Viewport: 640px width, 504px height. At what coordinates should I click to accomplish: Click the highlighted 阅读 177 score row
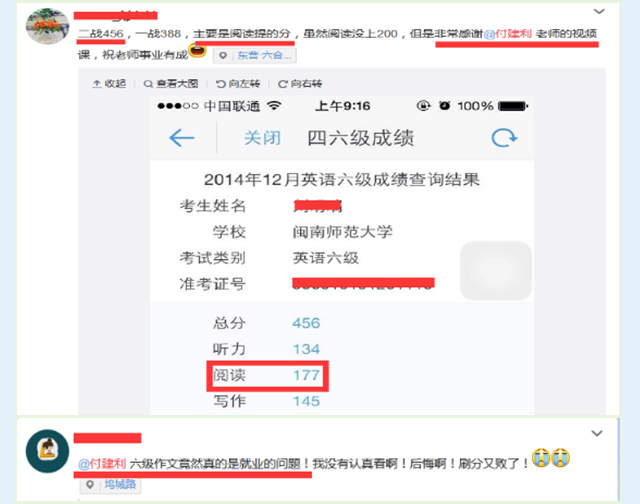[x=267, y=375]
